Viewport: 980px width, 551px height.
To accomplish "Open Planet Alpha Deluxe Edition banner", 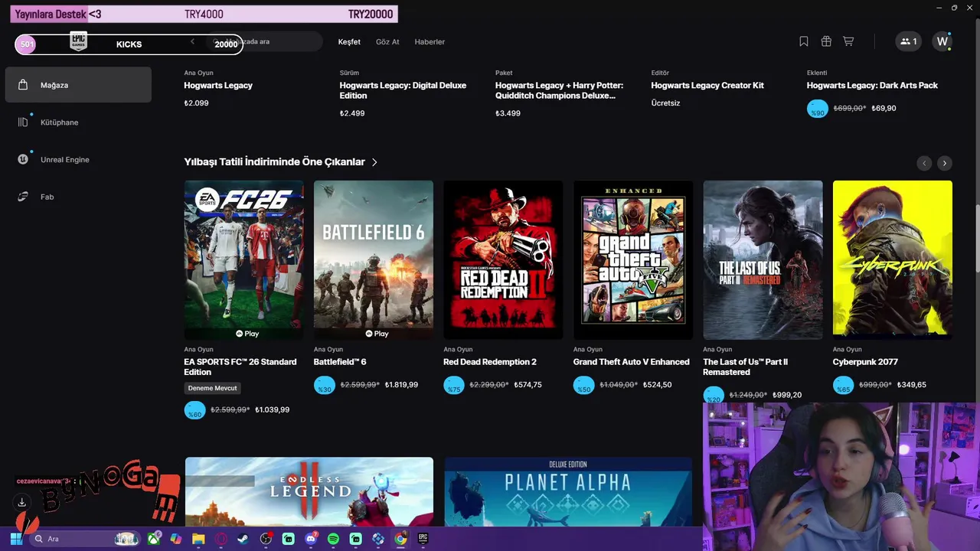I will (568, 491).
